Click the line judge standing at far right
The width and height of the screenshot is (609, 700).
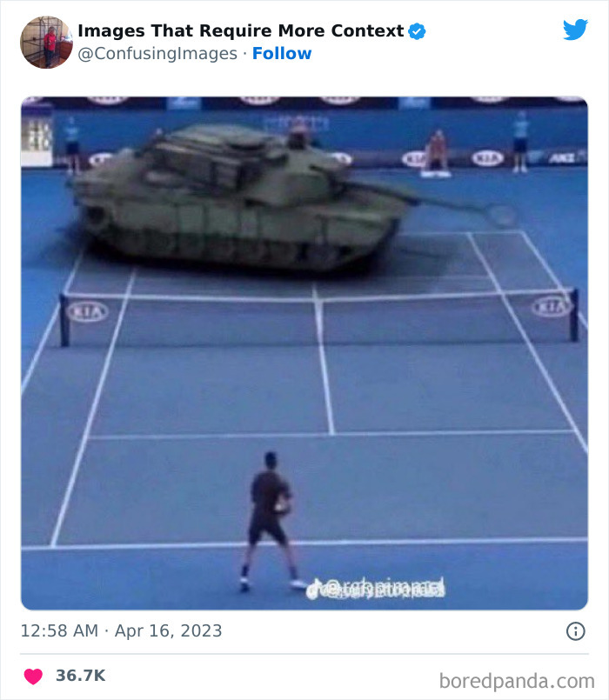pyautogui.click(x=520, y=141)
